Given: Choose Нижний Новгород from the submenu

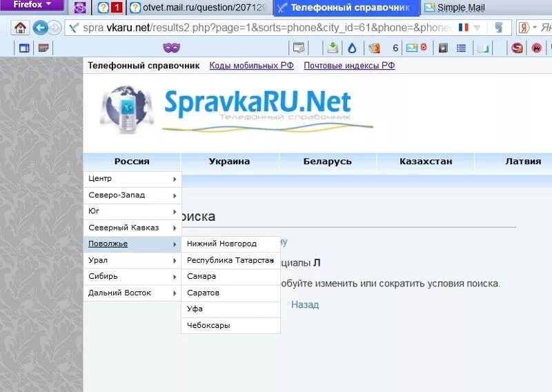Looking at the screenshot, I should click(x=230, y=244).
